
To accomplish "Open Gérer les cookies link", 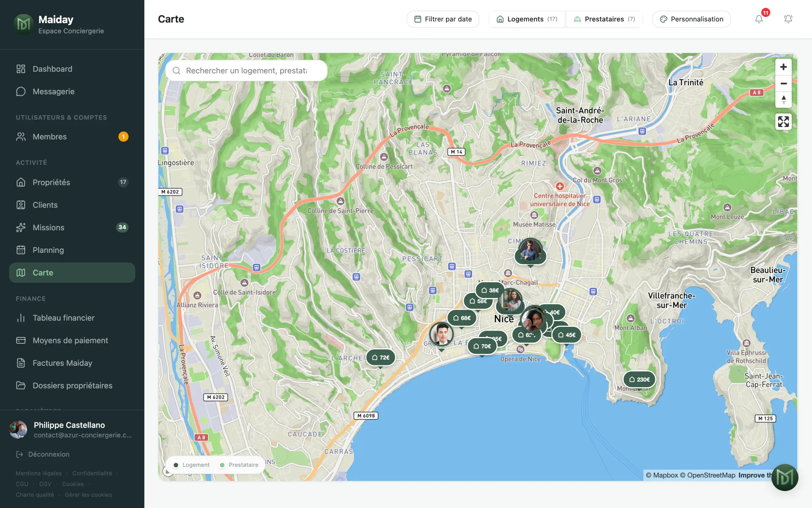I will (88, 494).
